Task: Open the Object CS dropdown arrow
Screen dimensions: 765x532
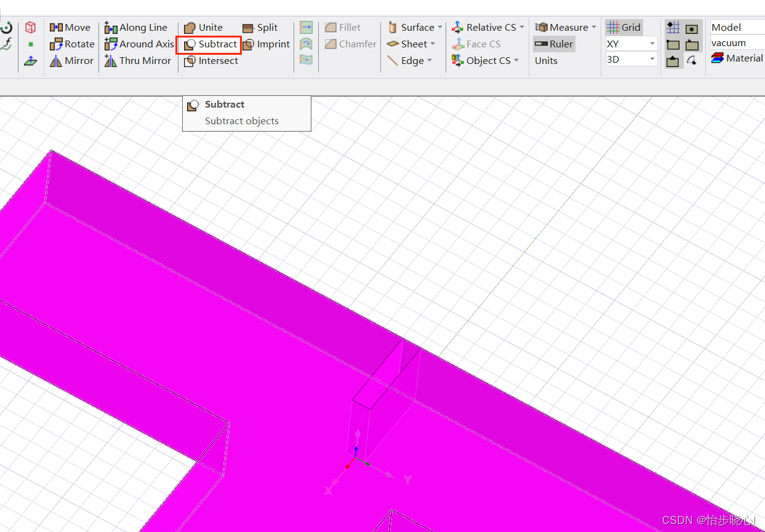Action: [x=516, y=61]
